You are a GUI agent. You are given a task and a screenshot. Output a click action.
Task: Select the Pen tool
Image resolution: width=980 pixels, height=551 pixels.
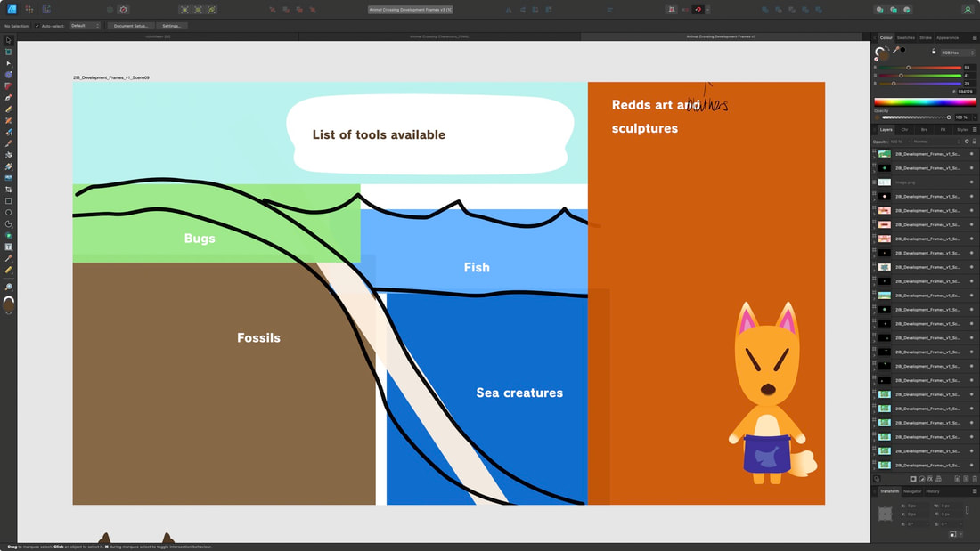(x=9, y=97)
